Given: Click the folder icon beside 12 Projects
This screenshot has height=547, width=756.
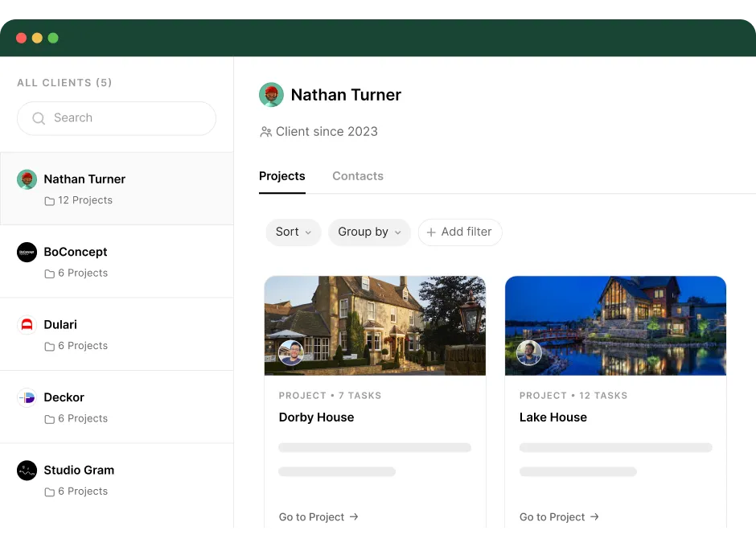Looking at the screenshot, I should tap(49, 200).
